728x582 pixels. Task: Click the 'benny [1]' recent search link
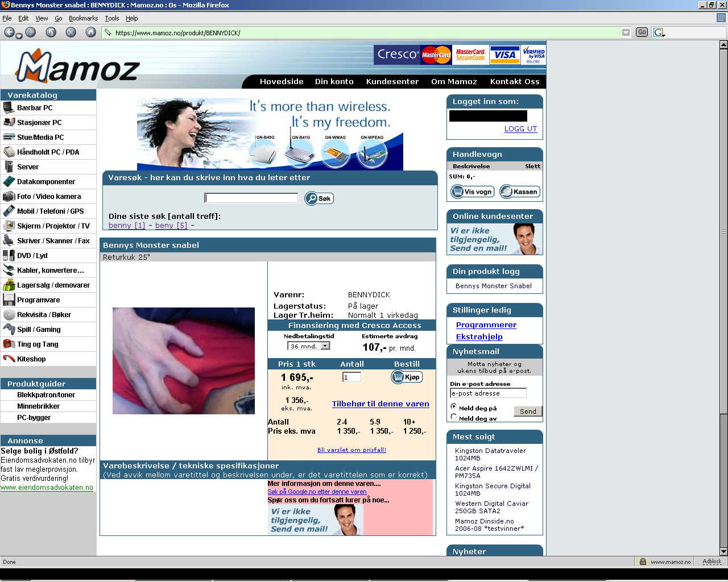tap(127, 225)
